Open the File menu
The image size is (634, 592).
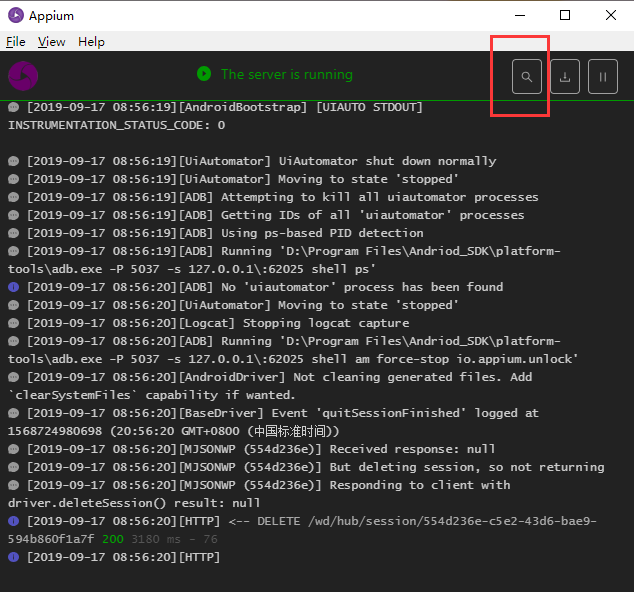tap(15, 42)
